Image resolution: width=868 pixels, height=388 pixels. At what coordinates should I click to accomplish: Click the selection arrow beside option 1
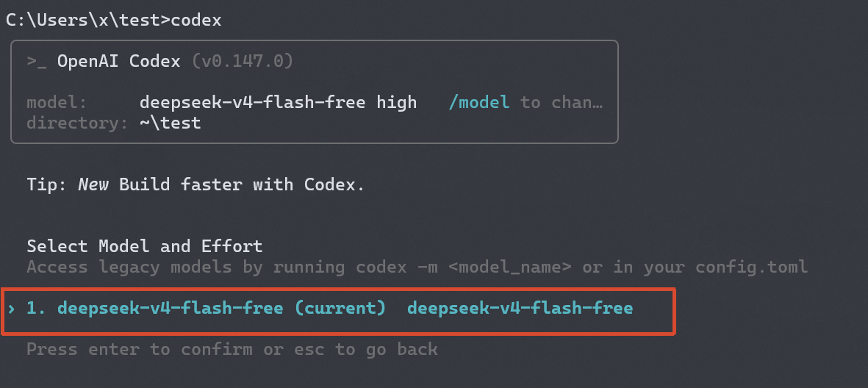point(11,309)
